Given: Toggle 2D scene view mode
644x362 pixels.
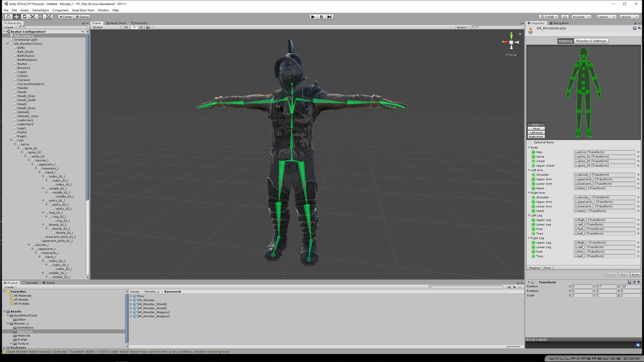Looking at the screenshot, I should (126, 27).
